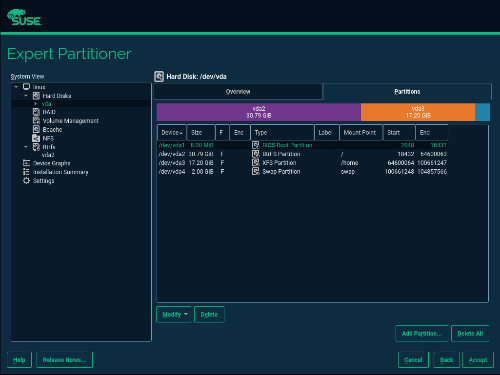
Task: Click the Installation Summary icon
Action: tap(26, 172)
